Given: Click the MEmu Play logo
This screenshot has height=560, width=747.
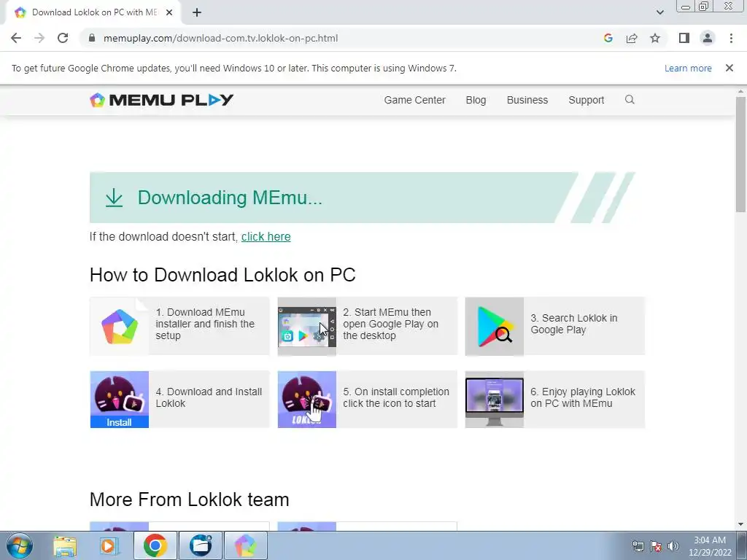Looking at the screenshot, I should 161,100.
